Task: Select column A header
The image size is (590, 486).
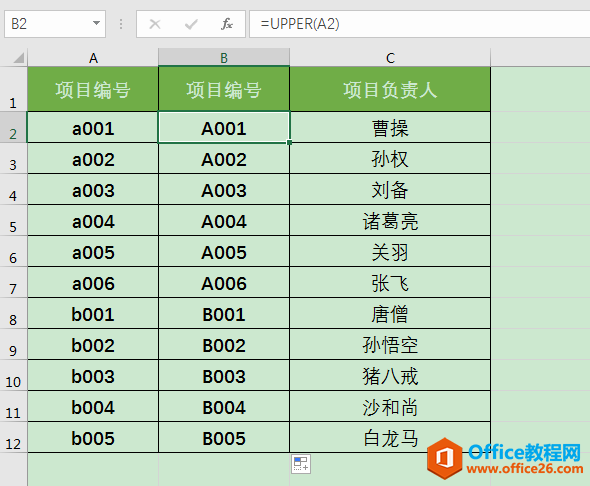Action: tap(93, 58)
